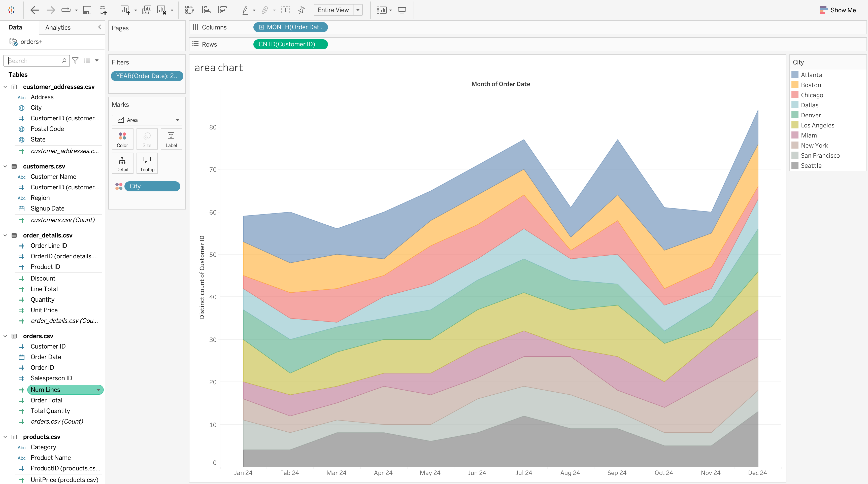Image resolution: width=868 pixels, height=484 pixels.
Task: Duplicate the current worksheet
Action: (147, 10)
